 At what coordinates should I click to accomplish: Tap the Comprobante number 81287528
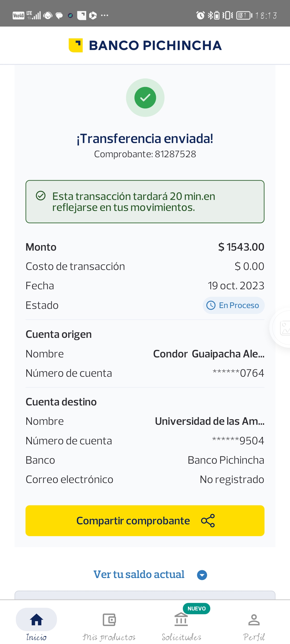(175, 154)
